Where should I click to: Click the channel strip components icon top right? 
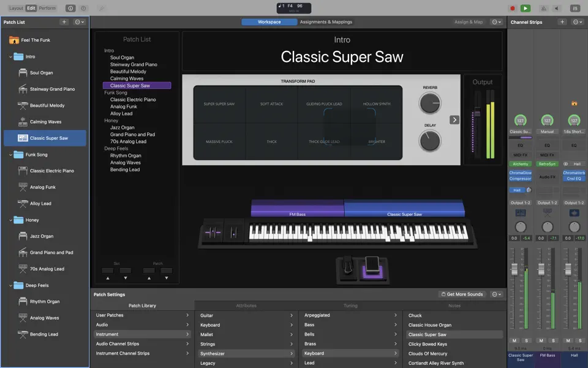[x=574, y=8]
